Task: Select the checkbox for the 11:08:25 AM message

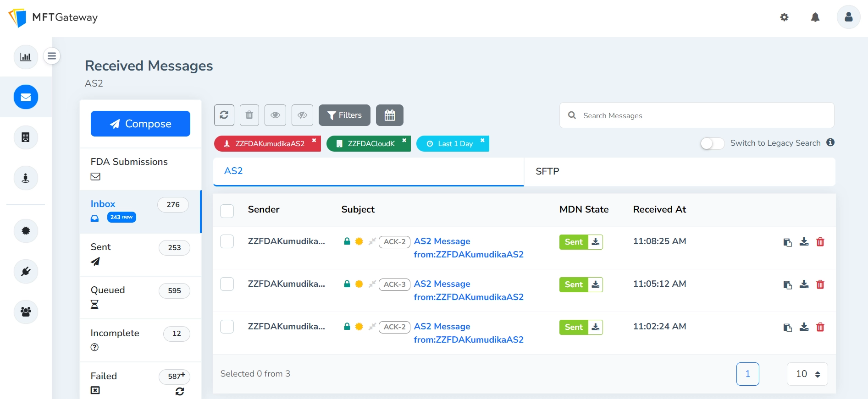Action: [227, 241]
